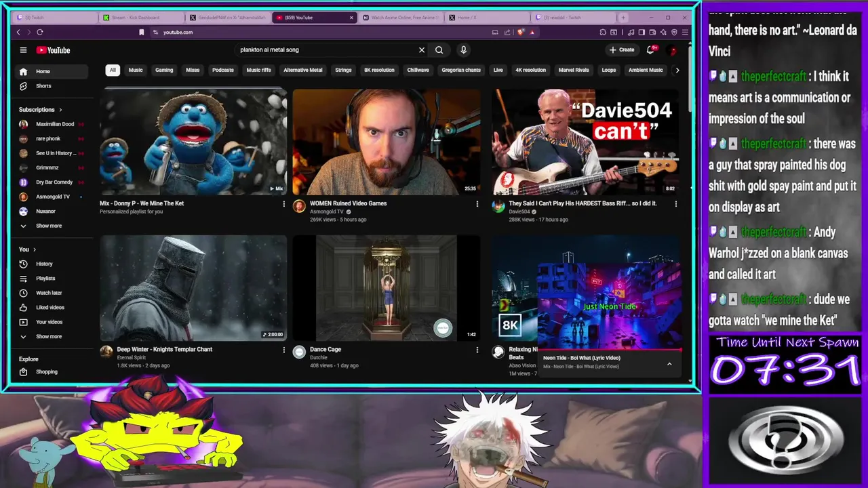Image resolution: width=868 pixels, height=488 pixels.
Task: Open Asmongold TV channel avatar
Action: [299, 206]
